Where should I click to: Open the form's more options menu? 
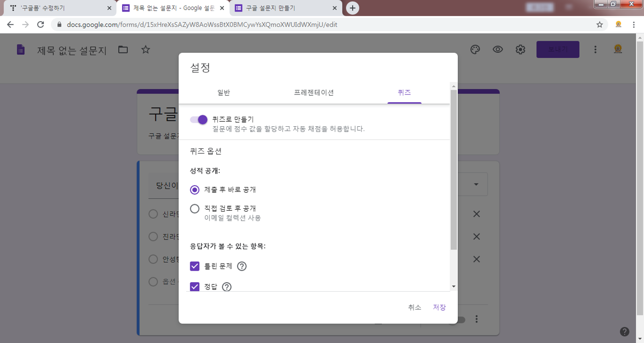pos(595,49)
